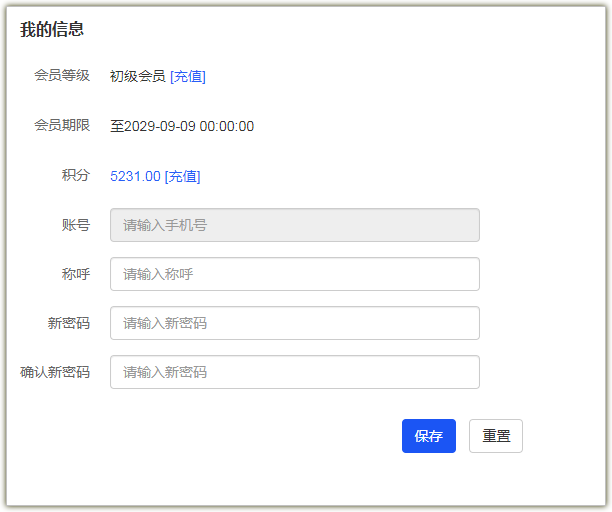Click the 会员期限 label
The image size is (612, 512).
pyautogui.click(x=62, y=125)
